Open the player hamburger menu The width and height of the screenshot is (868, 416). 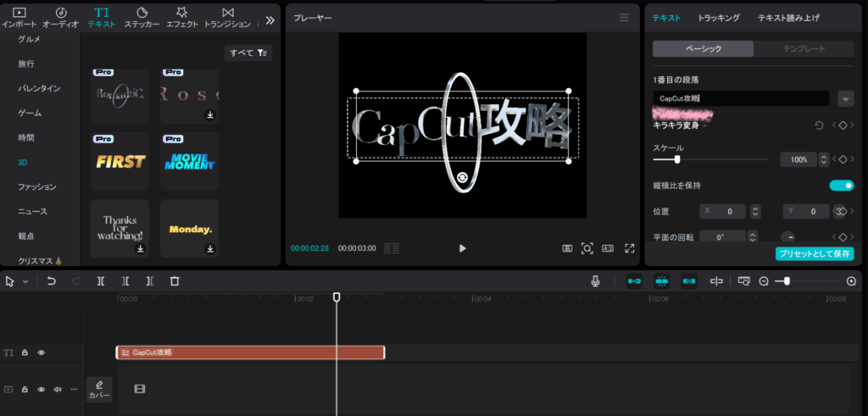[624, 18]
